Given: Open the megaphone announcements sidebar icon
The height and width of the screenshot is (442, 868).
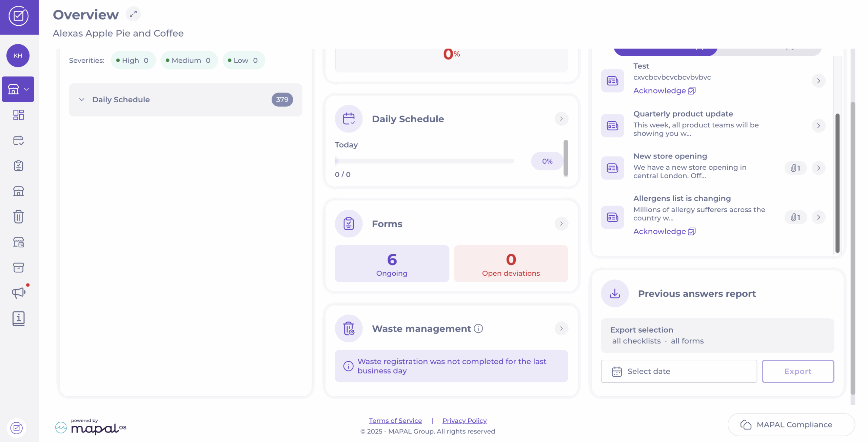Looking at the screenshot, I should pos(18,292).
